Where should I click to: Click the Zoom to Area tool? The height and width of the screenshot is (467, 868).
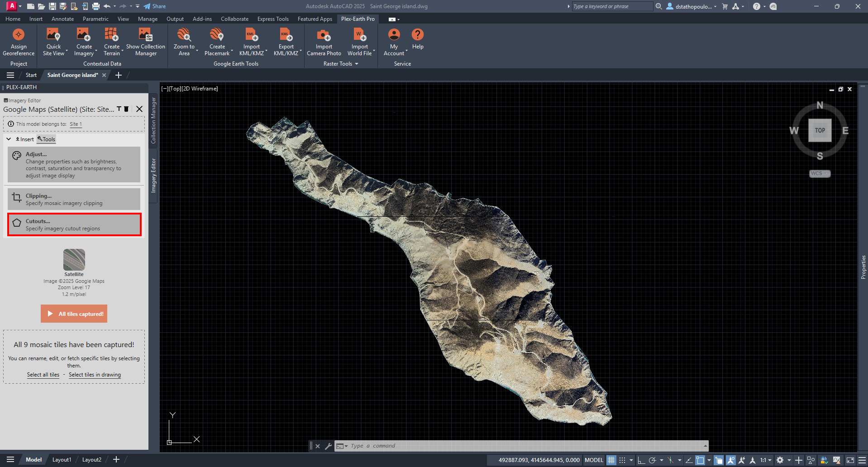click(x=184, y=42)
